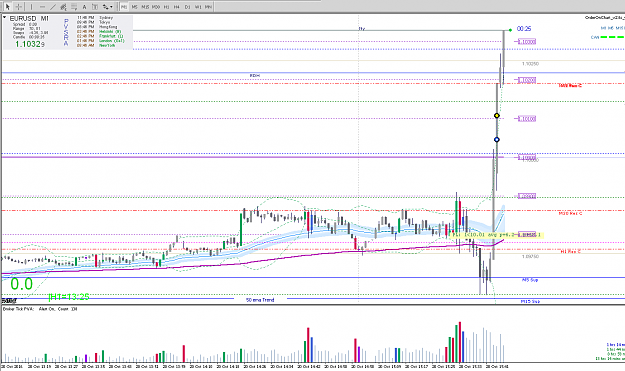Switch chart to M15 timeframe

click(x=145, y=7)
